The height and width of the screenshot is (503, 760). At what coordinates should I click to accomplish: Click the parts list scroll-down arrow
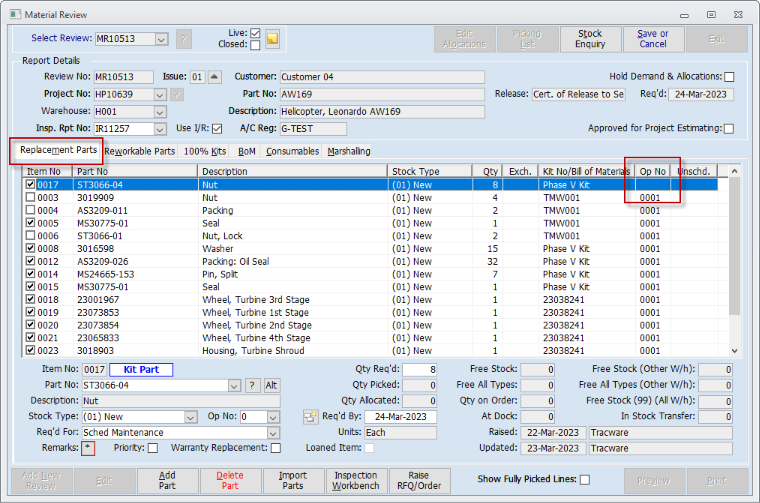click(734, 351)
